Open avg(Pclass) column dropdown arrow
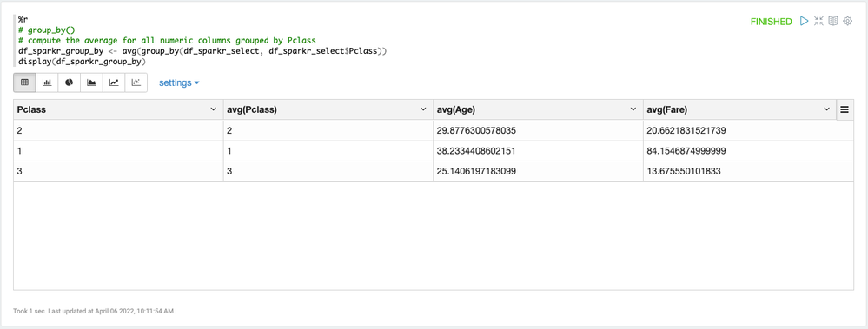868x329 pixels. tap(423, 109)
